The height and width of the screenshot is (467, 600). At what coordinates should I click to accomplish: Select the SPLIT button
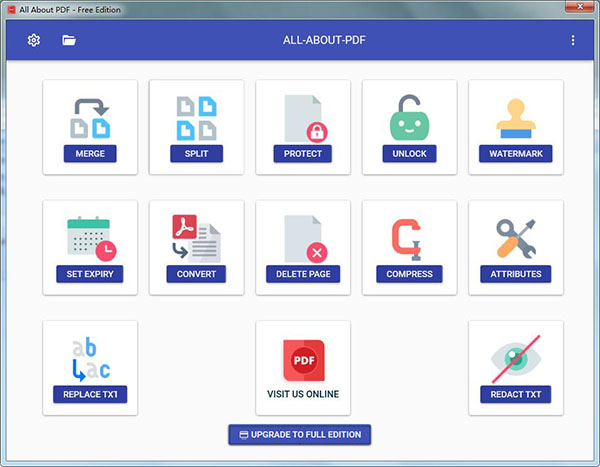coord(196,153)
